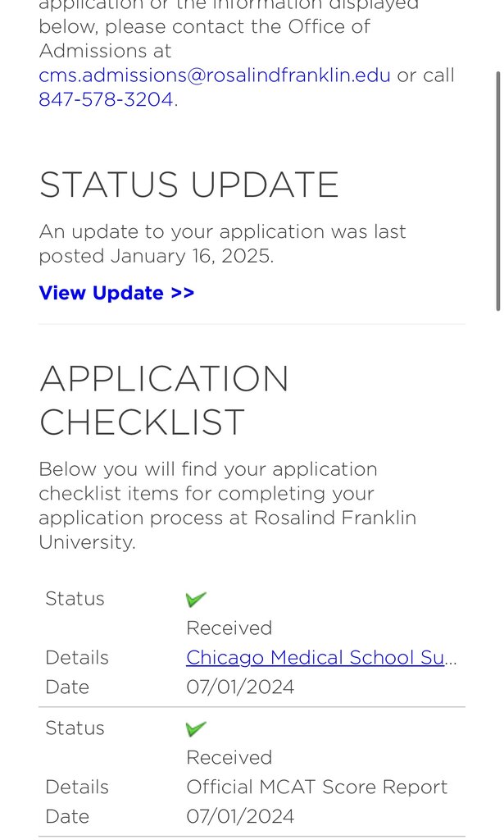Click the Details label beside Official MCAT Score Report
This screenshot has height=840, width=504.
coord(77,787)
